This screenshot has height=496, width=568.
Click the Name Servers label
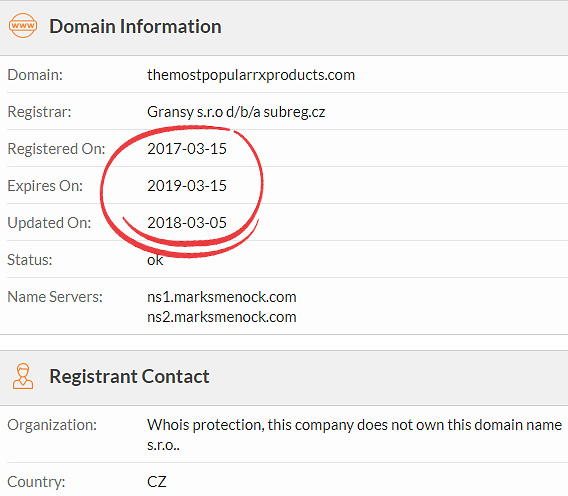[55, 297]
